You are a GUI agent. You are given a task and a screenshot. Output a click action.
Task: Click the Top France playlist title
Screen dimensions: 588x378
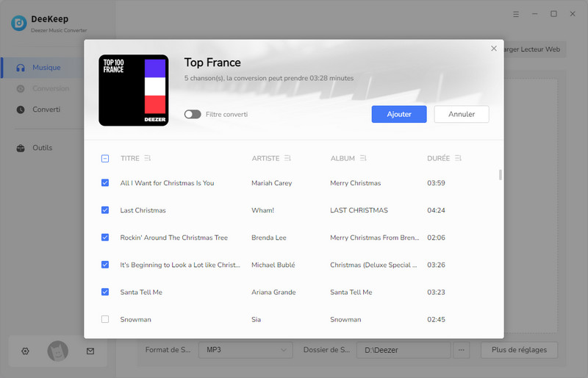(212, 63)
